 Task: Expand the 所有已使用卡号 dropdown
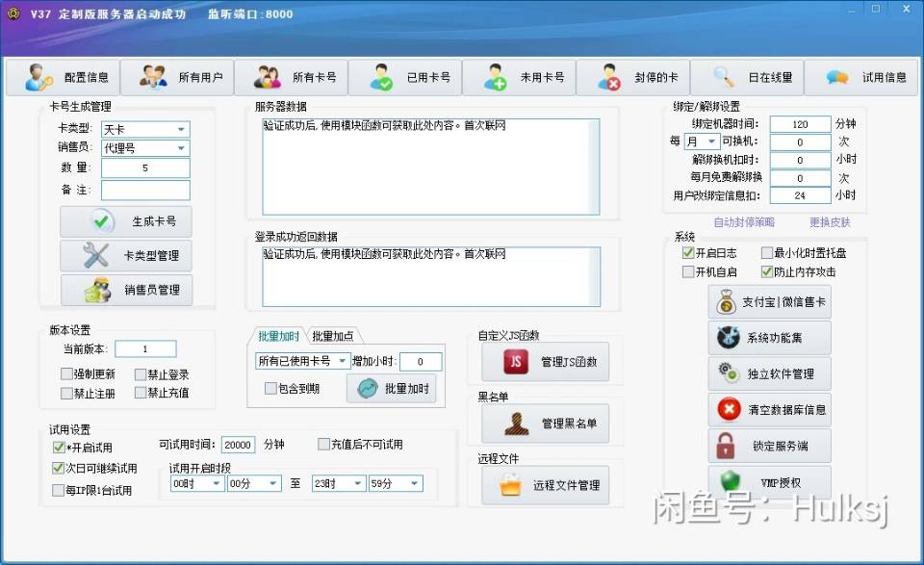coord(303,361)
